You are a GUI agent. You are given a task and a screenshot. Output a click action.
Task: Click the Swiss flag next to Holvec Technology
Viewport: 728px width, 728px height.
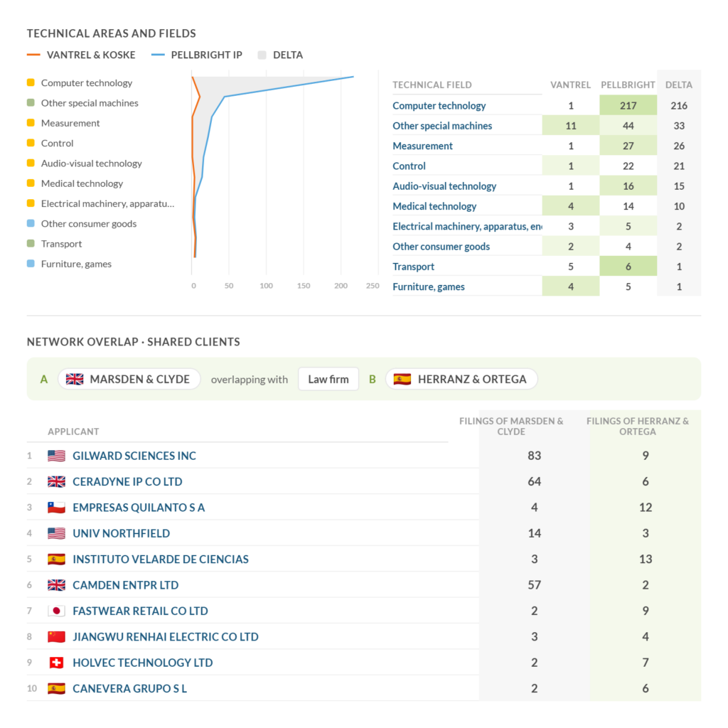(56, 663)
